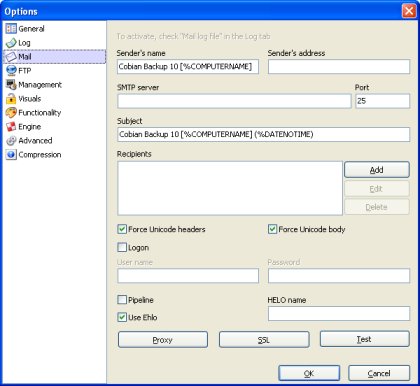This screenshot has width=420, height=386.
Task: Open the Visuals options page
Action: (x=30, y=99)
